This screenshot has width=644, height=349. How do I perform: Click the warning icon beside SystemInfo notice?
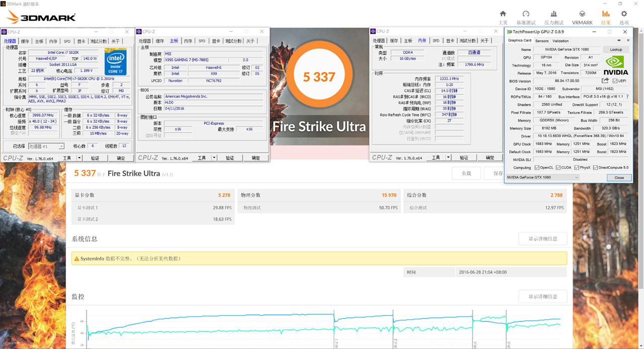[76, 259]
